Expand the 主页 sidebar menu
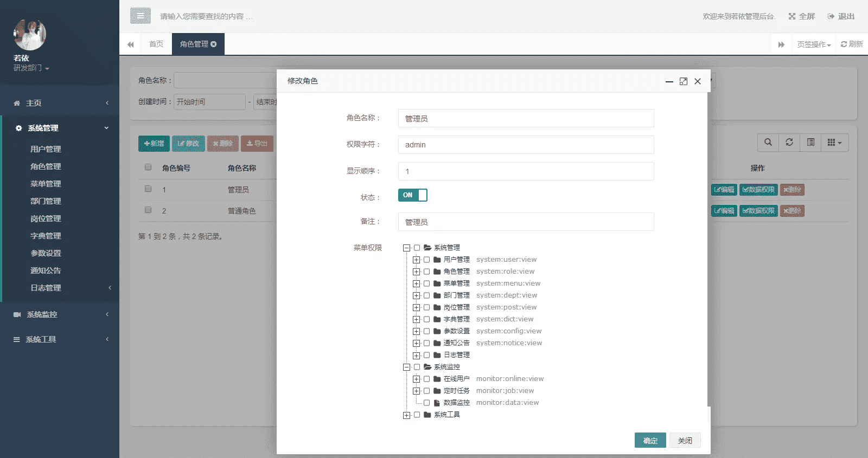 [x=60, y=103]
